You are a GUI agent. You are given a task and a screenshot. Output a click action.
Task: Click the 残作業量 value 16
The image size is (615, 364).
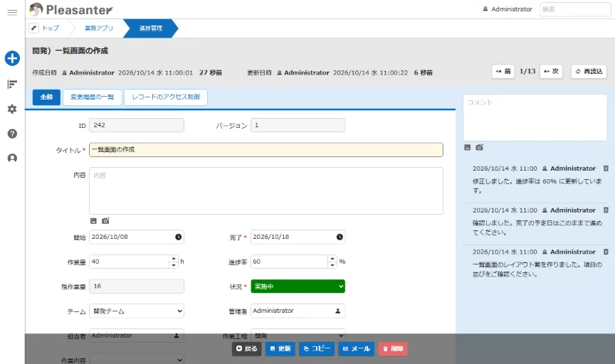point(137,287)
